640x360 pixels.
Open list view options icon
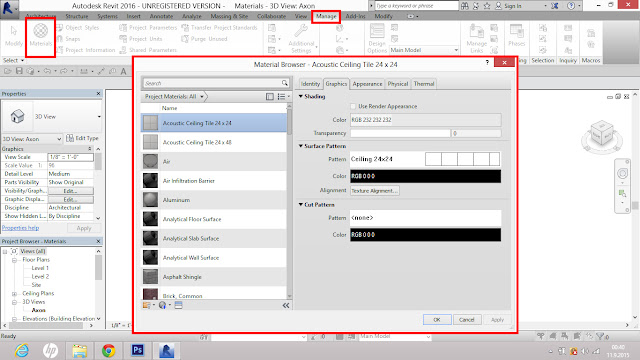[x=283, y=97]
